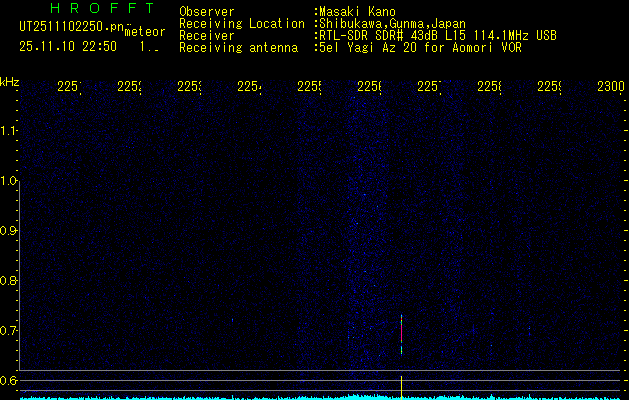
Task: Click the 2300 time axis label
Action: [611, 86]
